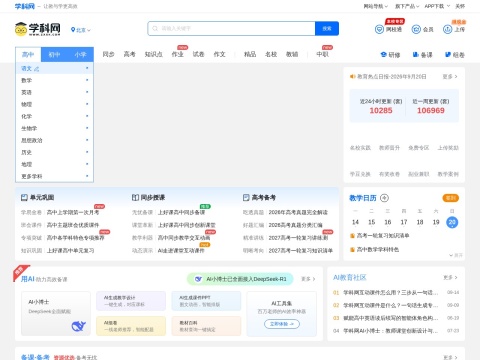The width and height of the screenshot is (480, 360).
Task: Click the 上传 upload icon
Action: (x=447, y=29)
